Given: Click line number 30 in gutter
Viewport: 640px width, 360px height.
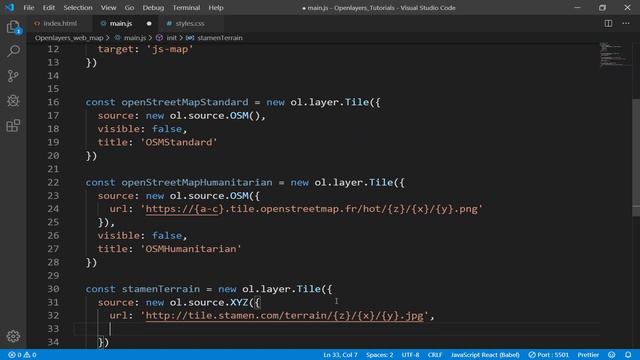Looking at the screenshot, I should click(53, 289).
